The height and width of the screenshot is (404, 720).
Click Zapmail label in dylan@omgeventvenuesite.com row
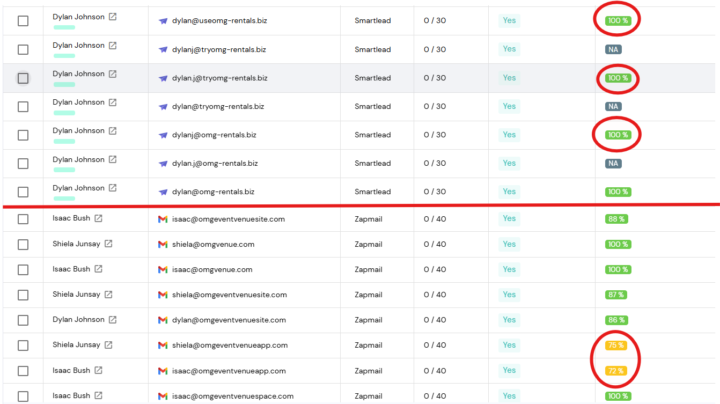(368, 320)
